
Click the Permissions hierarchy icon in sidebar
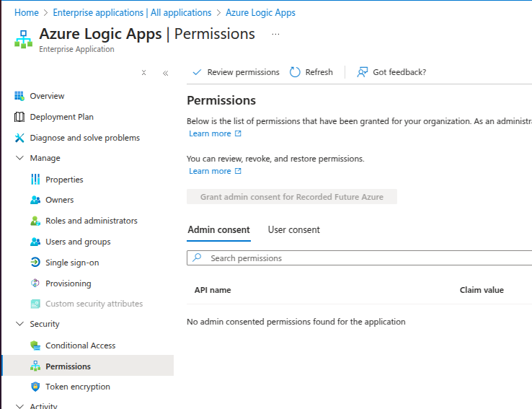click(35, 366)
